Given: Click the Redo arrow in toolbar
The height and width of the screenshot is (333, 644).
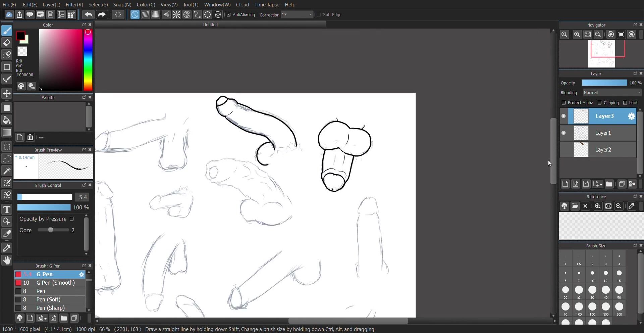Looking at the screenshot, I should pyautogui.click(x=101, y=15).
